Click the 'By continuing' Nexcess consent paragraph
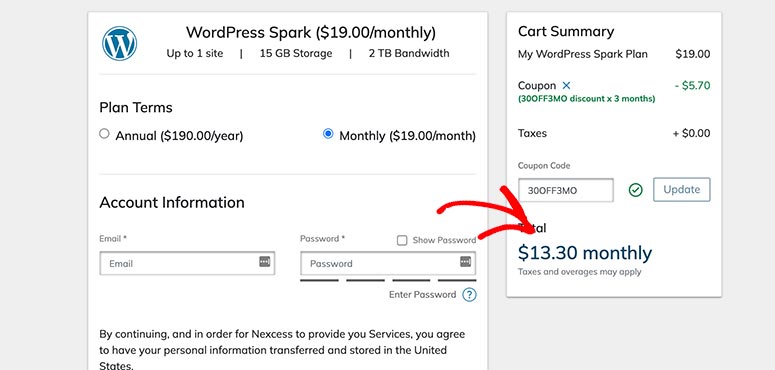This screenshot has width=775, height=370. click(x=282, y=350)
